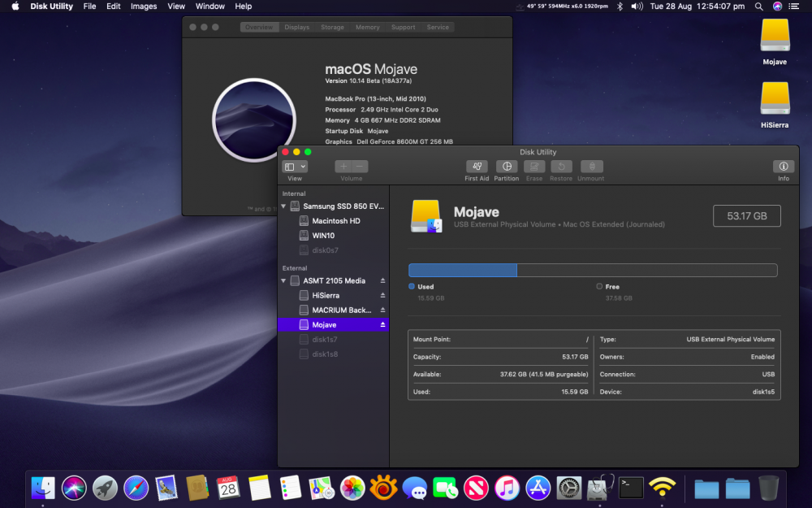Image resolution: width=812 pixels, height=508 pixels.
Task: Select Macintosh HD in the sidebar
Action: pyautogui.click(x=334, y=221)
